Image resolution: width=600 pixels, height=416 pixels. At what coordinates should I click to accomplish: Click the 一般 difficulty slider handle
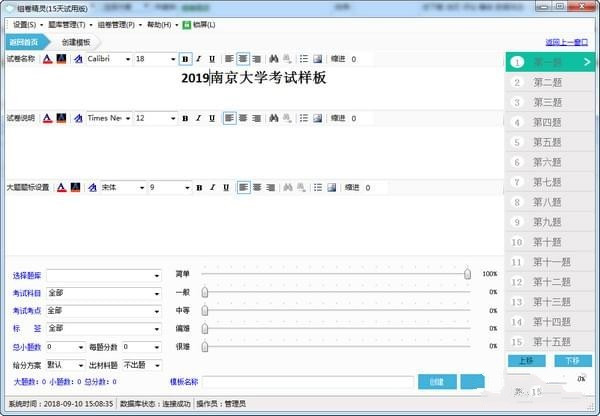point(205,292)
